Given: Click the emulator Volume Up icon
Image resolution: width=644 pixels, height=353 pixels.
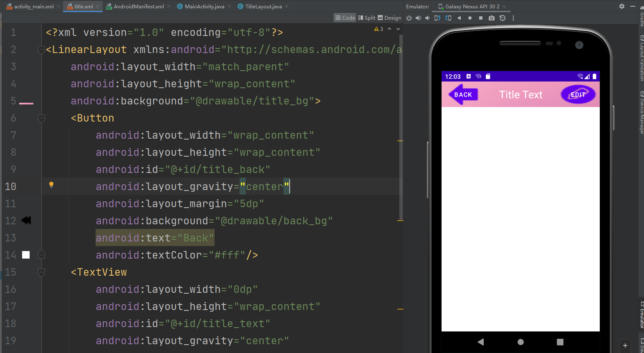Looking at the screenshot, I should click(x=418, y=18).
